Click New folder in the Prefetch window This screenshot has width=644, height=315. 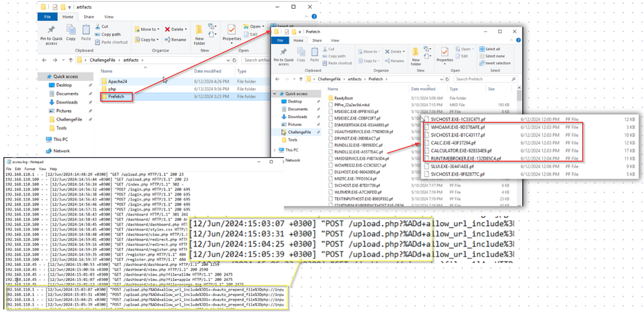(416, 56)
